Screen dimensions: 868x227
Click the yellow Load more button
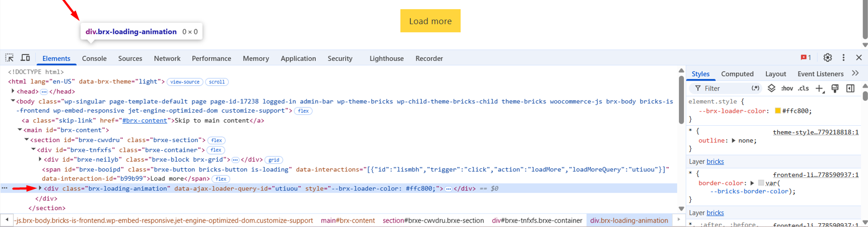(x=430, y=21)
